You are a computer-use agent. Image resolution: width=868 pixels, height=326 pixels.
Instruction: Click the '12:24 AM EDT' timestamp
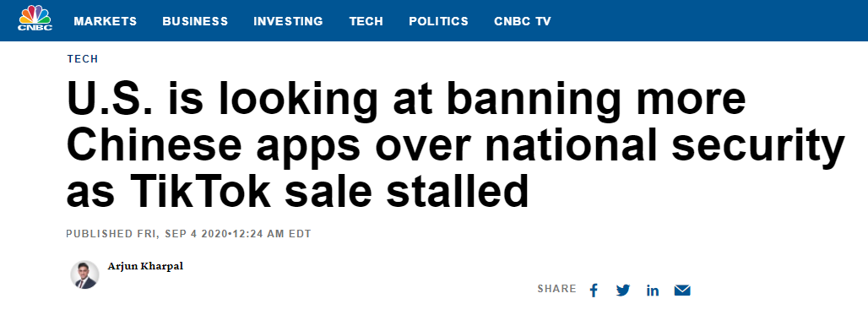271,234
